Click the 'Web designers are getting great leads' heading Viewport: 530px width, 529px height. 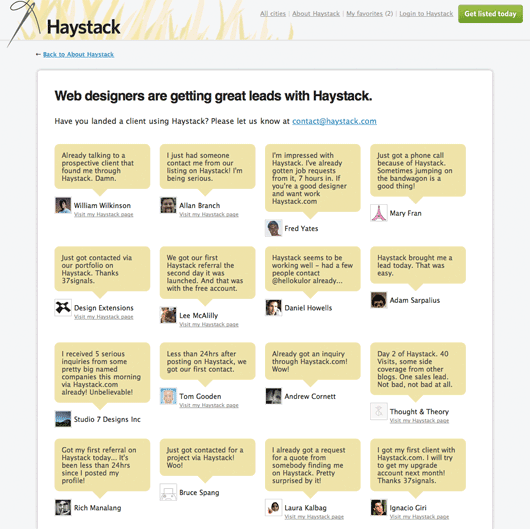213,96
